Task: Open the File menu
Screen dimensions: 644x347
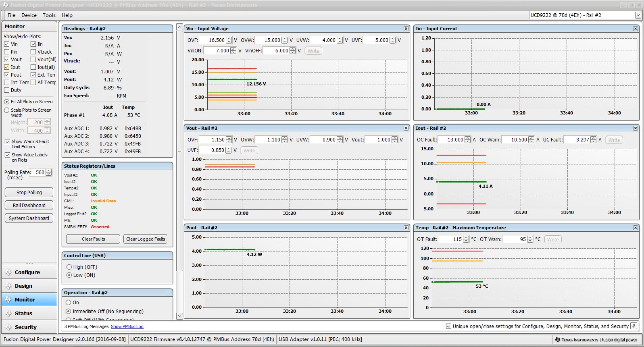Action: coord(11,15)
